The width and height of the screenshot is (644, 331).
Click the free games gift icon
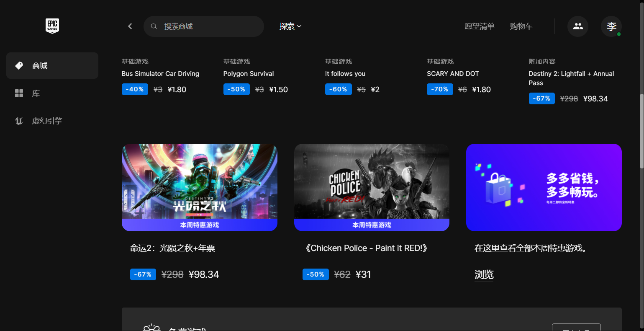coord(151,327)
